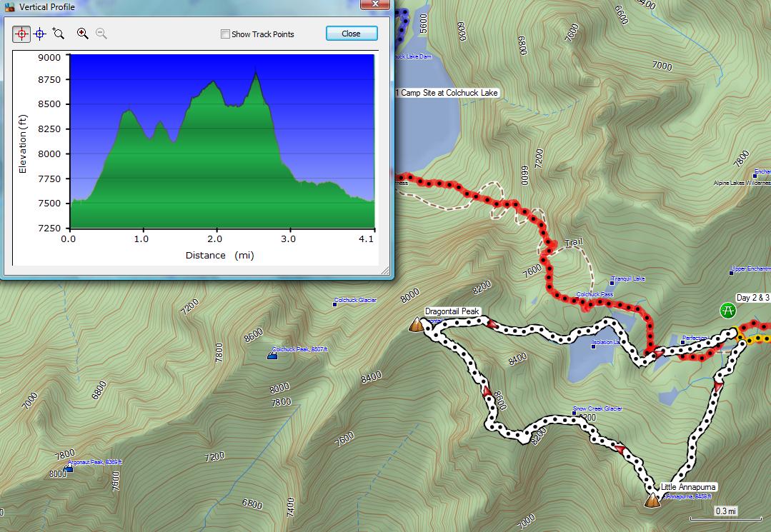Click the Vertical Profile window X button
Image resolution: width=771 pixels, height=532 pixels.
click(375, 4)
